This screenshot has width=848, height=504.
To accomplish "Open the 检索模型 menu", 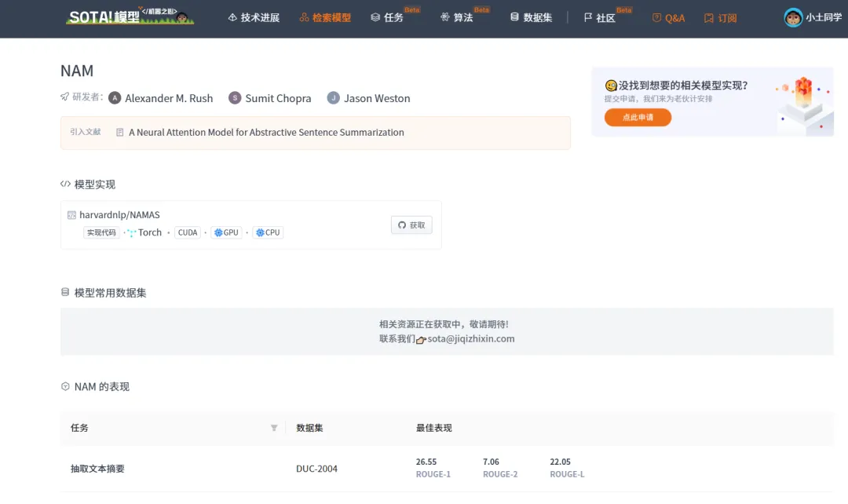I will click(325, 18).
